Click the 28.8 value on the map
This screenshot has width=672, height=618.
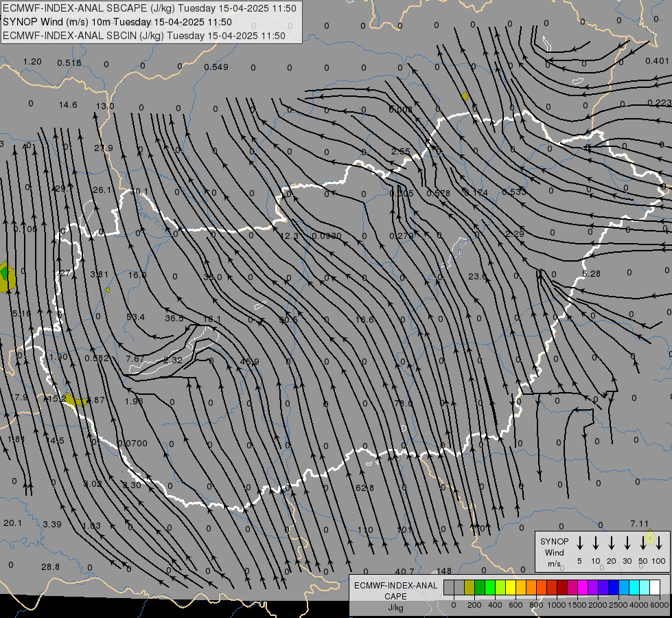51,567
